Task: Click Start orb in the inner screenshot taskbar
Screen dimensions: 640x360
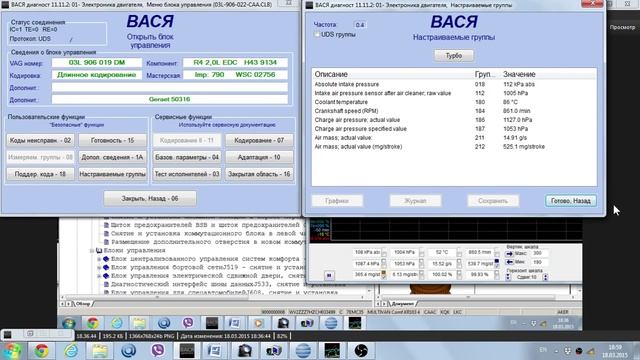Action: (69, 323)
